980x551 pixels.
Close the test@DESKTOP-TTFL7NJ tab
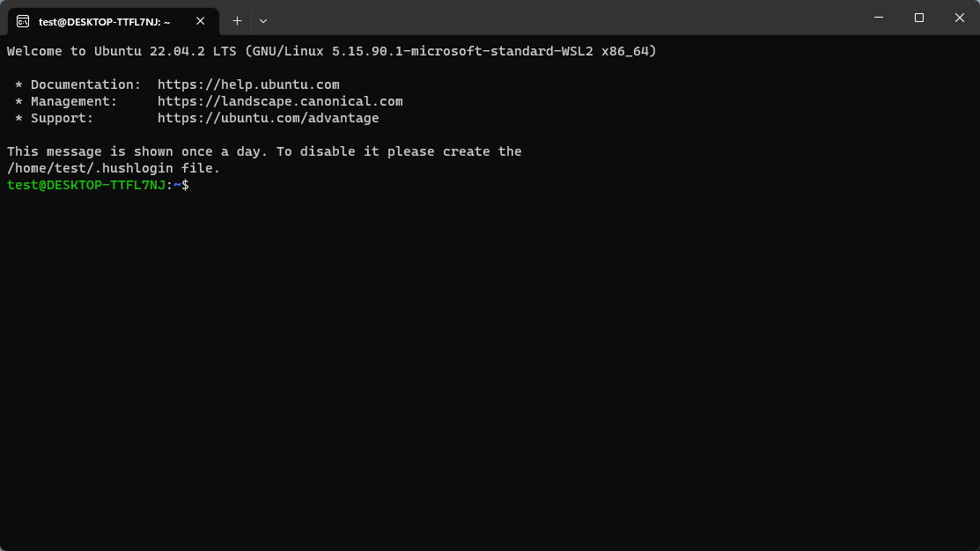pos(200,21)
